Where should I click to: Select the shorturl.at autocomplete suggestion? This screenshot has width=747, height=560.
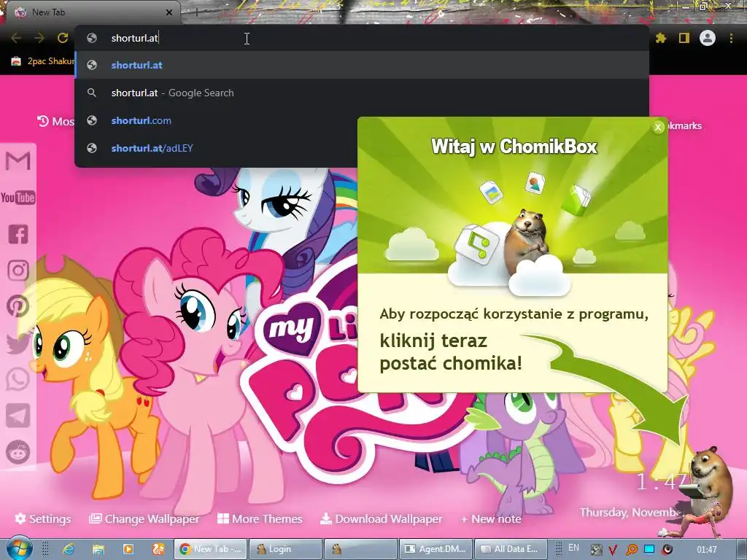coord(362,65)
